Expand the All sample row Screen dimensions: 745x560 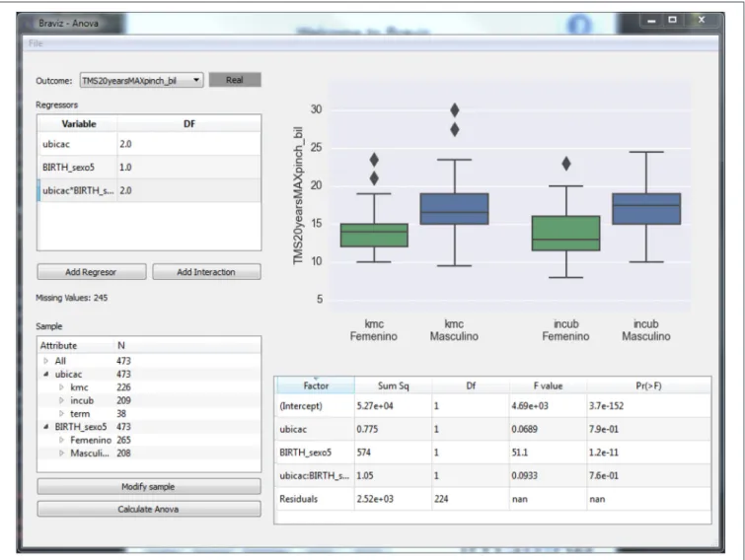(46, 361)
